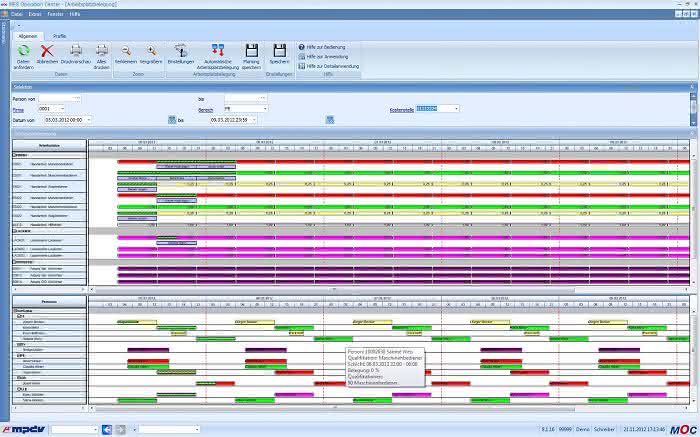Click the grey forward arrow in the status bar
Viewport: 700px width, 437px height.
(121, 429)
